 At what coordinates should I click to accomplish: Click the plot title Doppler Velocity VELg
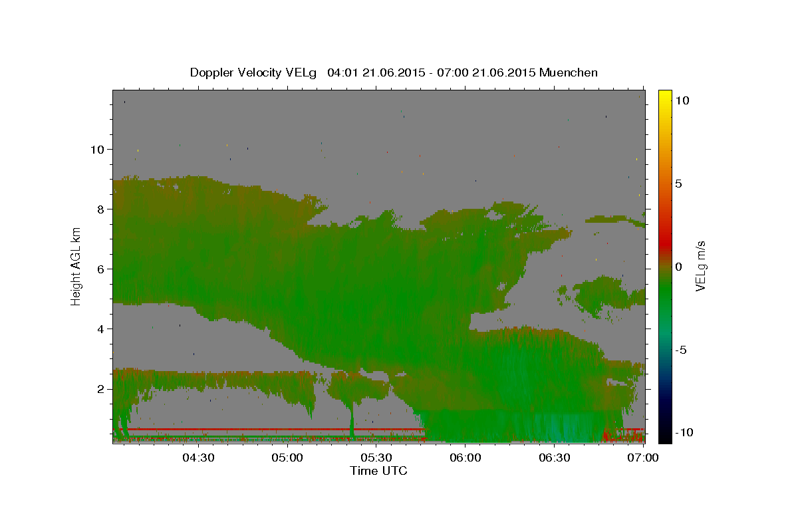254,72
